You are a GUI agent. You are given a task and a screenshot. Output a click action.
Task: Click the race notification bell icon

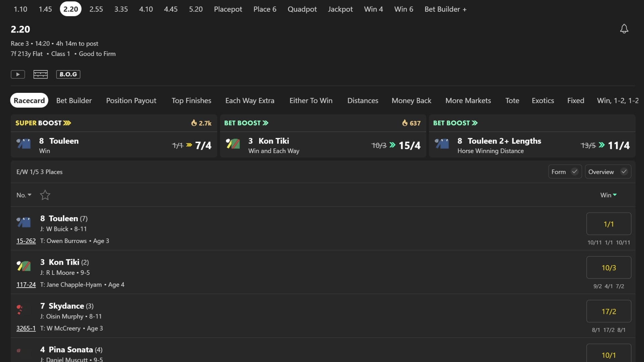tap(624, 29)
